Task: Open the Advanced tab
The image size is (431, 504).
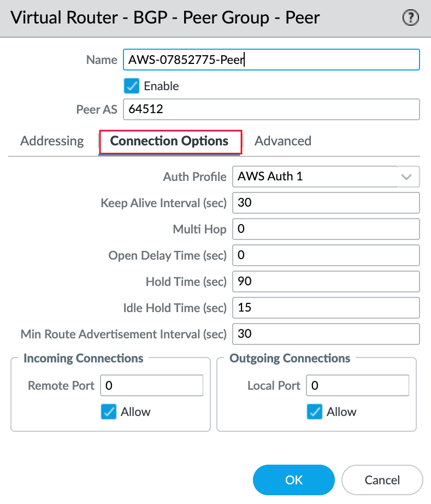Action: click(x=283, y=140)
